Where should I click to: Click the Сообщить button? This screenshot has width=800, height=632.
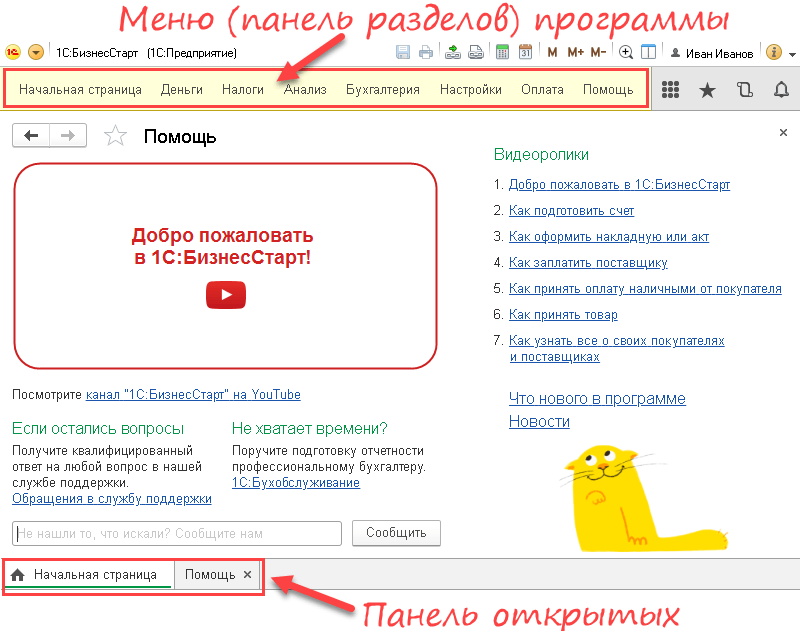[x=396, y=533]
